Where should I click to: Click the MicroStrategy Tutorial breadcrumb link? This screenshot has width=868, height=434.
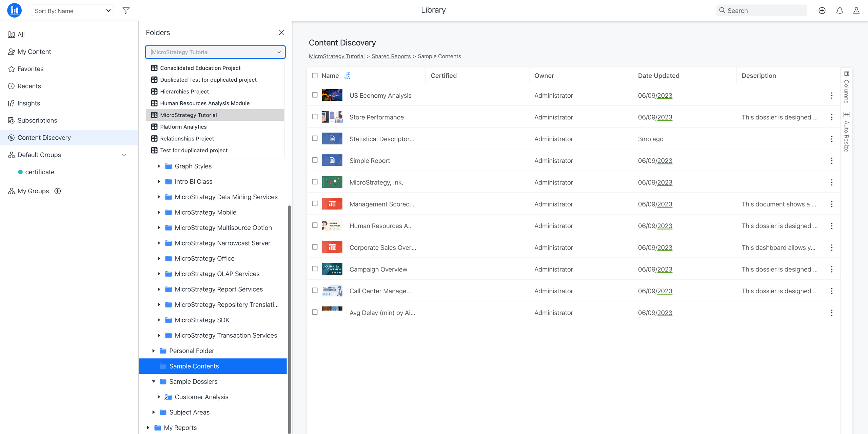click(x=336, y=56)
